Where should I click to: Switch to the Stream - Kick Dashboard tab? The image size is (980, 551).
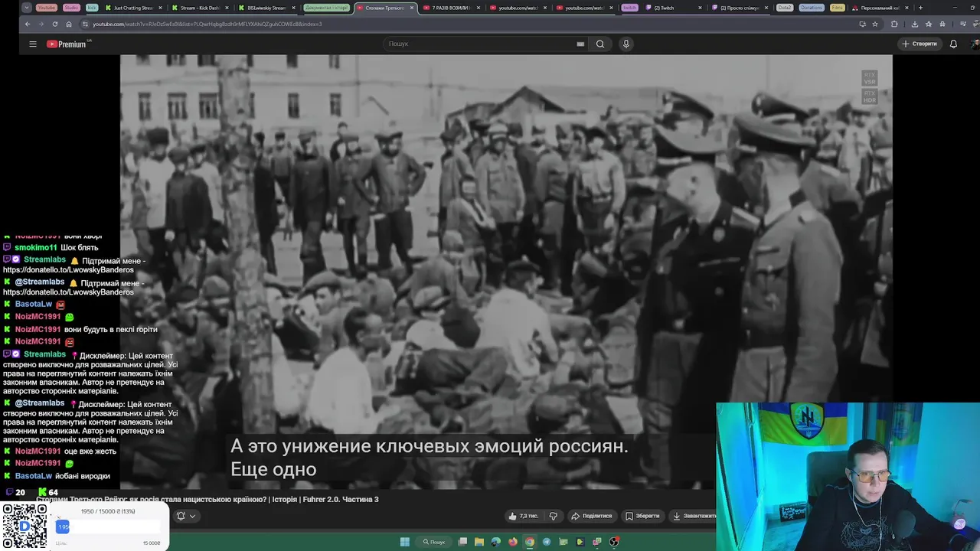(x=199, y=8)
